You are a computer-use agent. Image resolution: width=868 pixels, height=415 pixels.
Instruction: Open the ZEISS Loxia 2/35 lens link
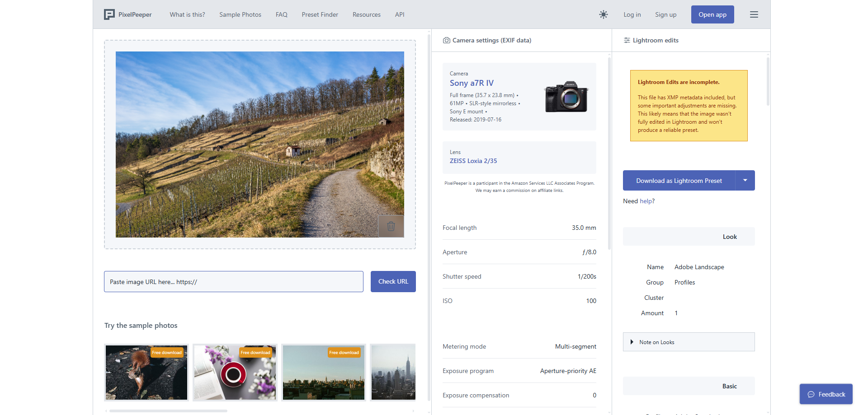click(x=473, y=161)
